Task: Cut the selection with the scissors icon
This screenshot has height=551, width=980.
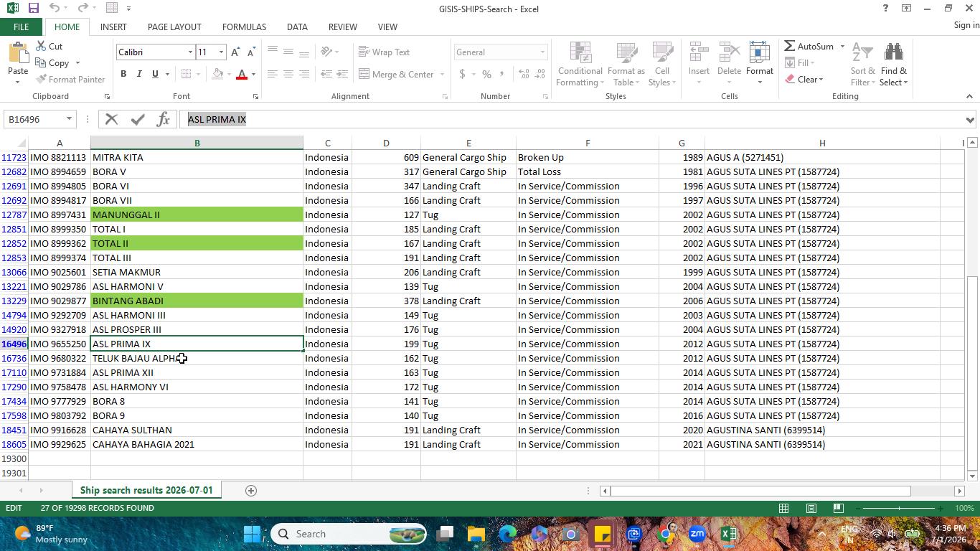Action: 40,46
